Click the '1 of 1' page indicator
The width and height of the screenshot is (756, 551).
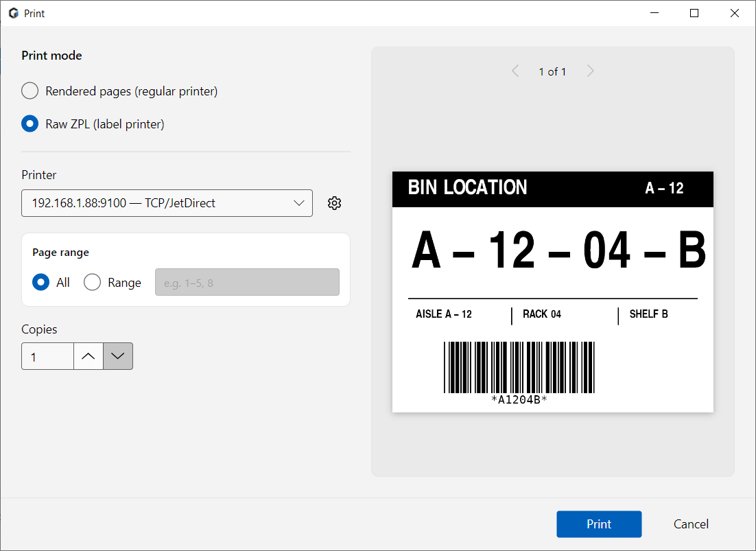552,72
